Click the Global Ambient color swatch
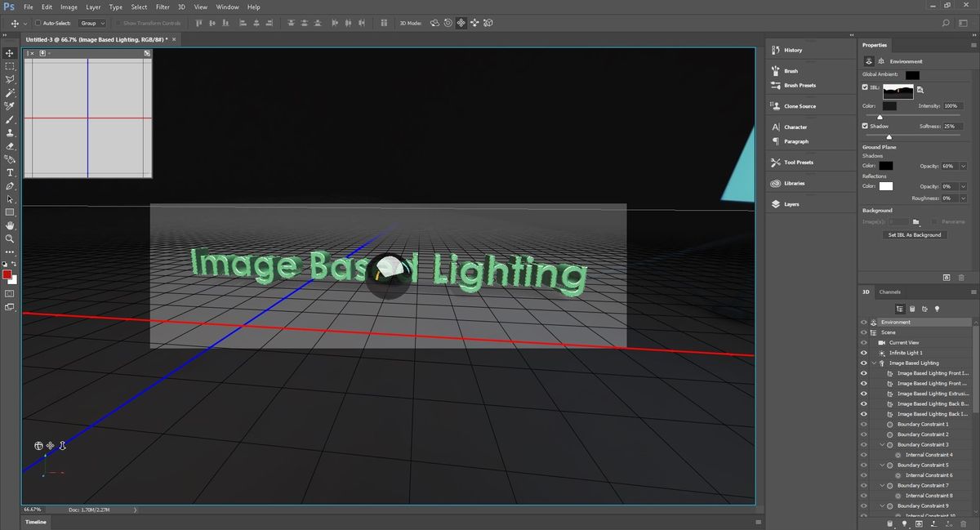This screenshot has height=530, width=980. [912, 74]
